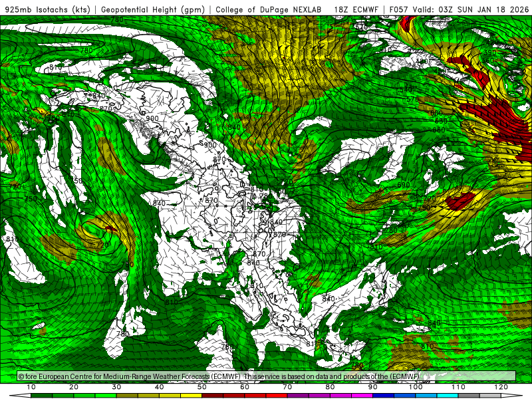Click the '10' value on the color scale
The image size is (532, 399).
pyautogui.click(x=31, y=387)
